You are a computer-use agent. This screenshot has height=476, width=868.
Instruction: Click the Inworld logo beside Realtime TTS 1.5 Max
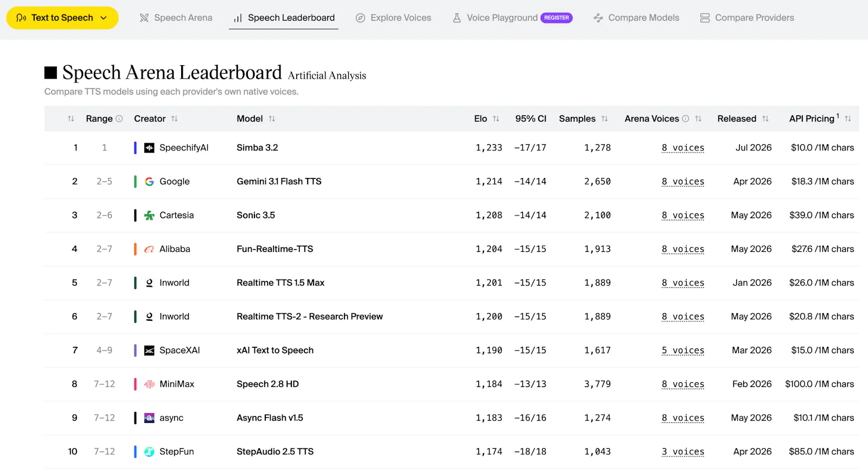tap(149, 283)
